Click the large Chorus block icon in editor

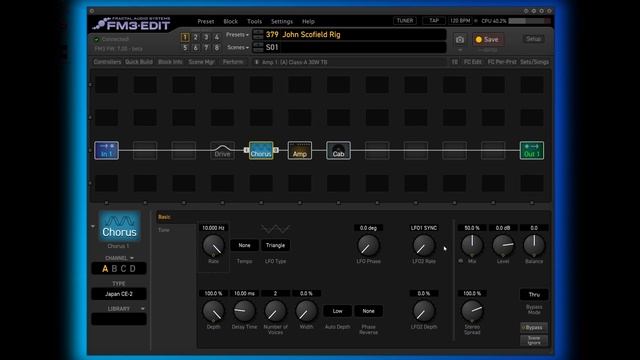coord(119,226)
